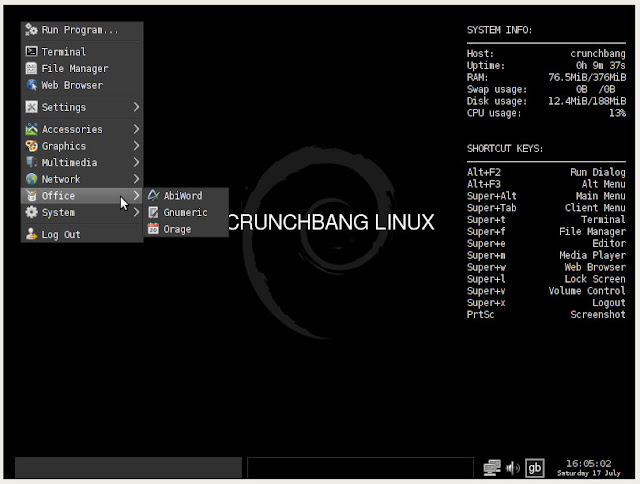Expand the Network submenu arrow
The height and width of the screenshot is (484, 640).
coord(136,179)
